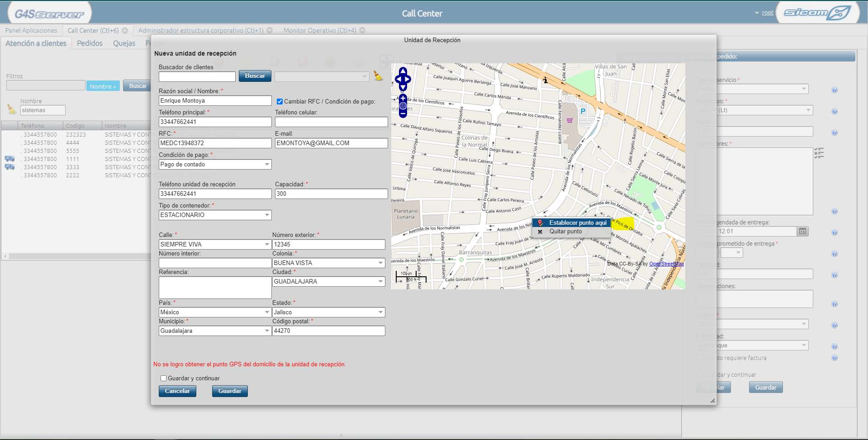Open the client search results dropdown
Image resolution: width=868 pixels, height=440 pixels.
tap(365, 76)
